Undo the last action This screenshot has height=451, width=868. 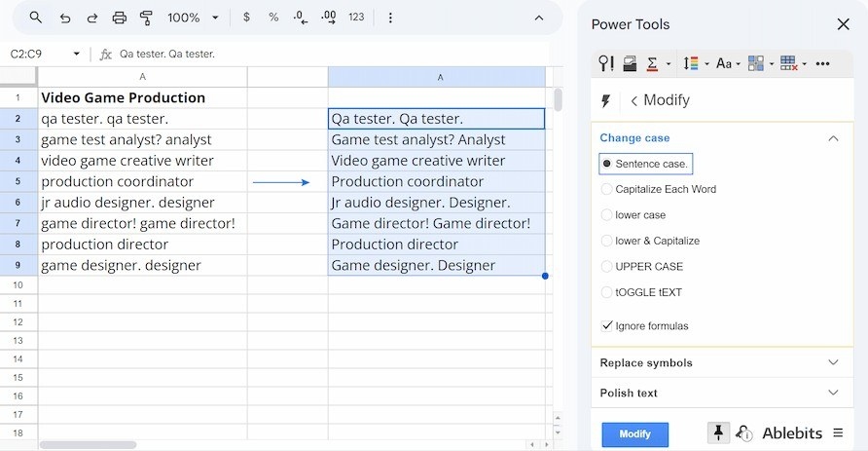click(x=65, y=18)
